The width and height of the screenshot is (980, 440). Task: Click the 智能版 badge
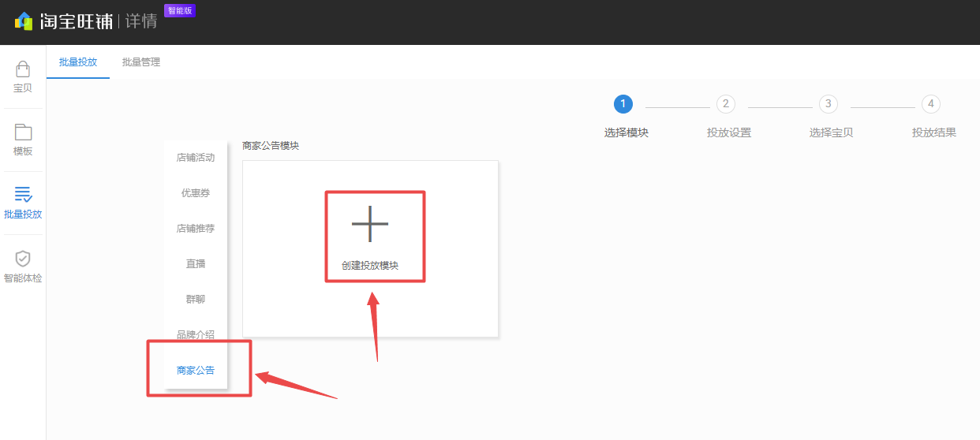coord(180,10)
